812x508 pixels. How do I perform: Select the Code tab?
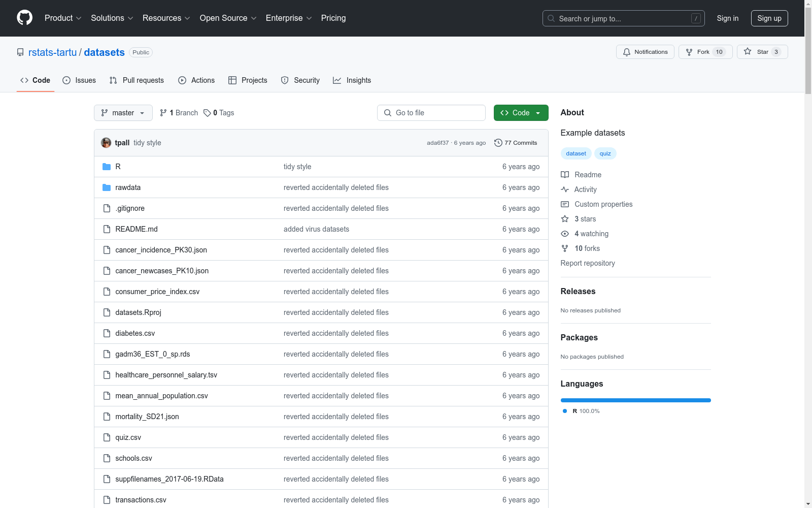(x=36, y=80)
